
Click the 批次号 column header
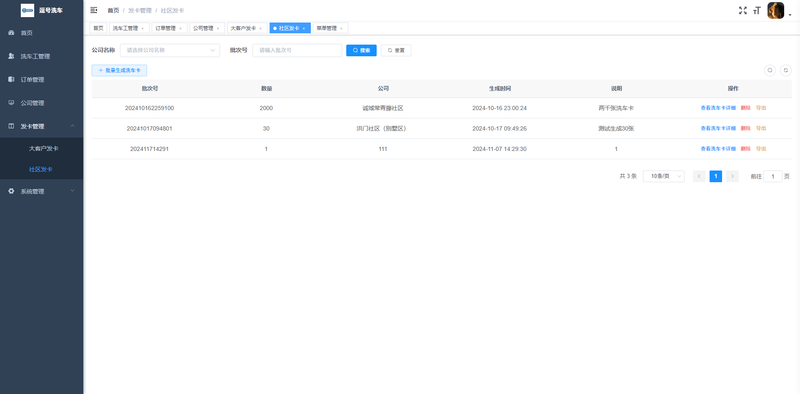(x=149, y=88)
